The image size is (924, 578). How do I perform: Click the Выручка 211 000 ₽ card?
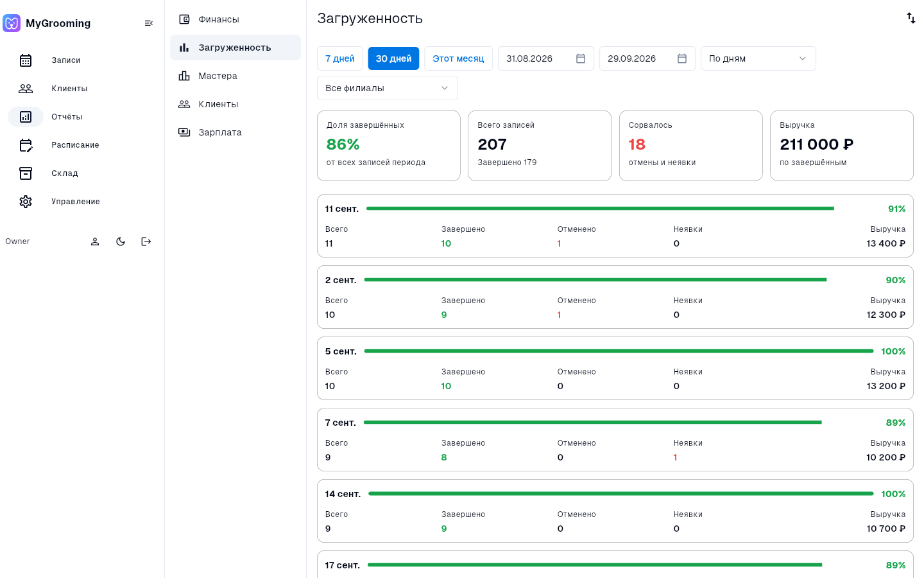842,146
